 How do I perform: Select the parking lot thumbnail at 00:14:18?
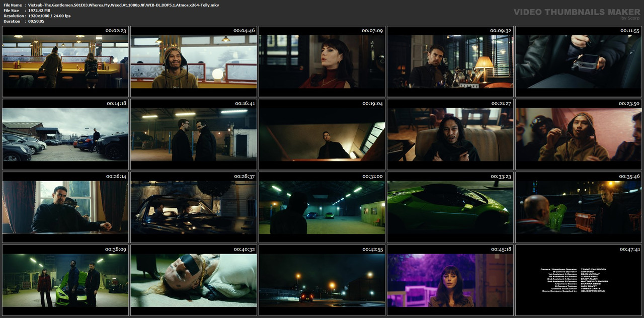point(65,134)
